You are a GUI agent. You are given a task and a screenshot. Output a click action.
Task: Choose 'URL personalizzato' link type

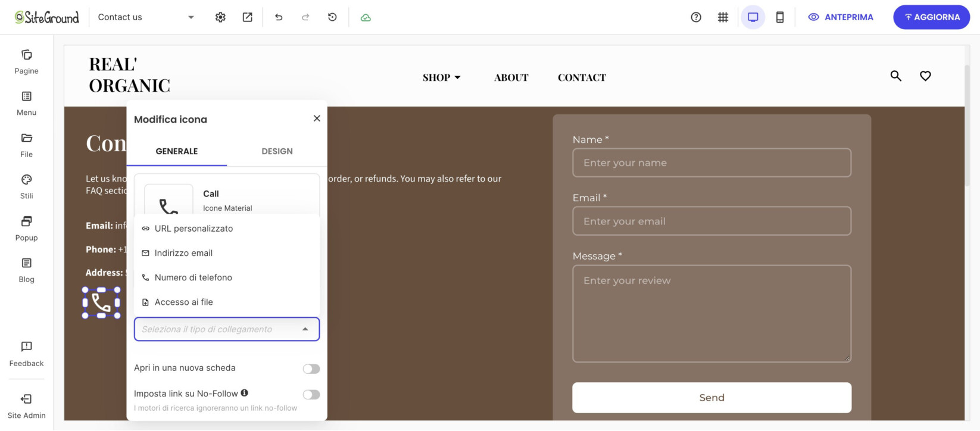[227, 229]
